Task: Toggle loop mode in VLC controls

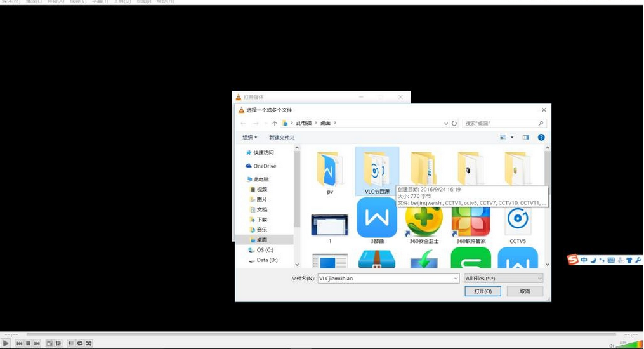Action: click(80, 343)
